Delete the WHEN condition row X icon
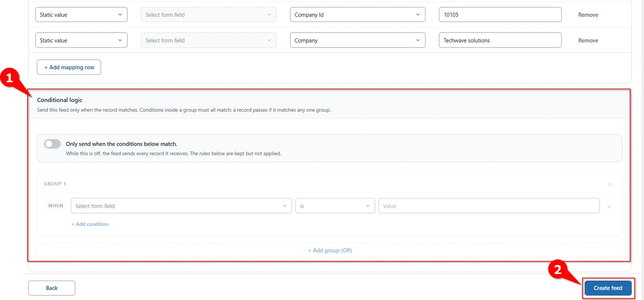 tap(609, 207)
